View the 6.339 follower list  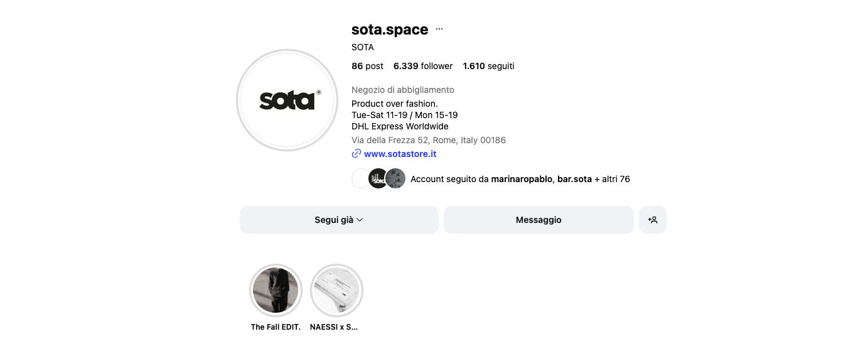[423, 66]
